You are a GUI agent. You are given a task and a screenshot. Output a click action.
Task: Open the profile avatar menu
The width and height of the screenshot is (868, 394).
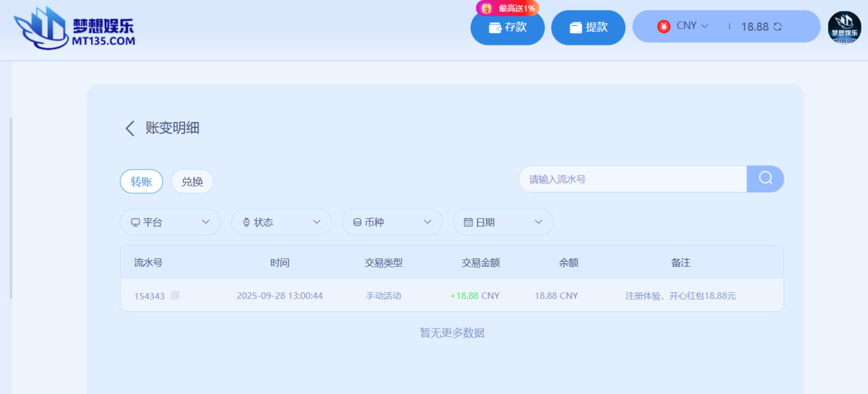pyautogui.click(x=844, y=28)
